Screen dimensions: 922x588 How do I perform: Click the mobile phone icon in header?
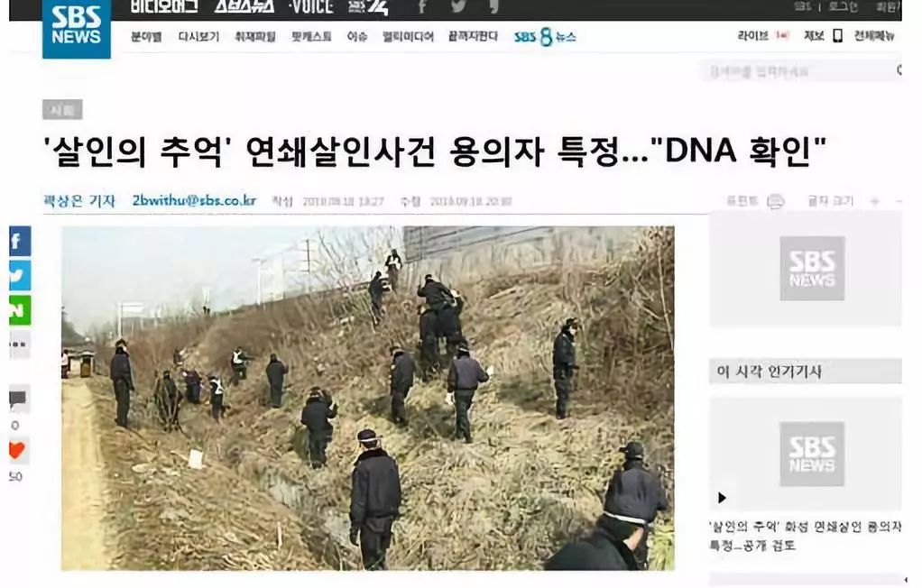pyautogui.click(x=838, y=36)
